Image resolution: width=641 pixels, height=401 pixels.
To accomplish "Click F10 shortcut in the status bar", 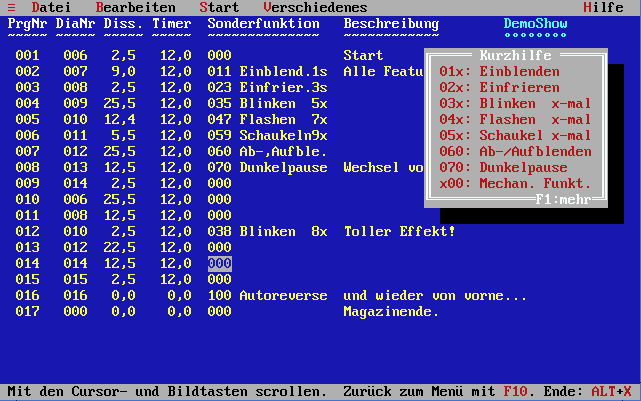I will (515, 391).
